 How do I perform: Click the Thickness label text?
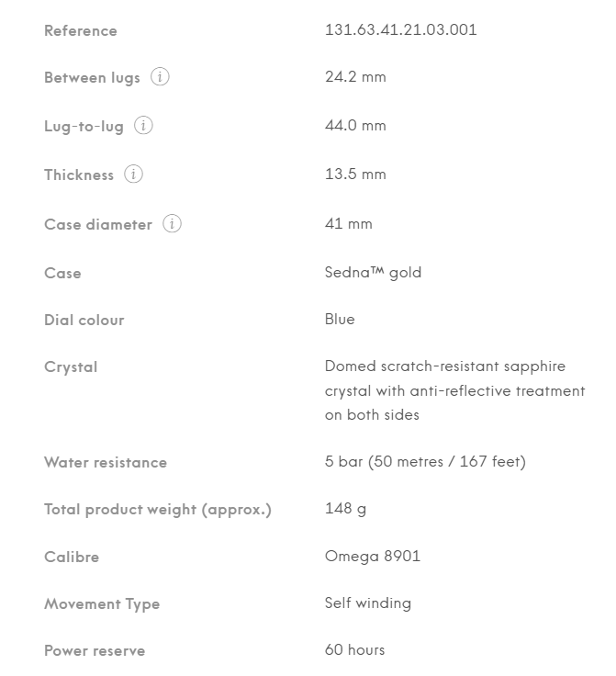(x=79, y=175)
